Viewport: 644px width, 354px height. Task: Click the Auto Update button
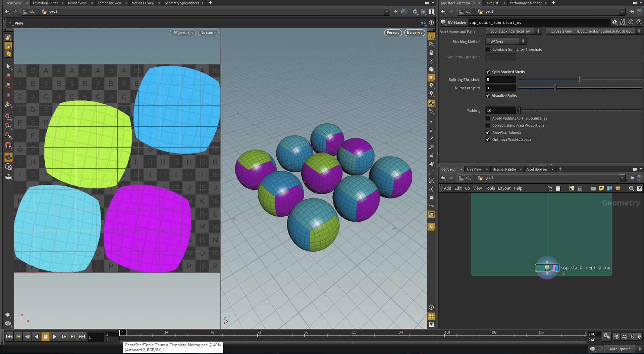coord(620,349)
